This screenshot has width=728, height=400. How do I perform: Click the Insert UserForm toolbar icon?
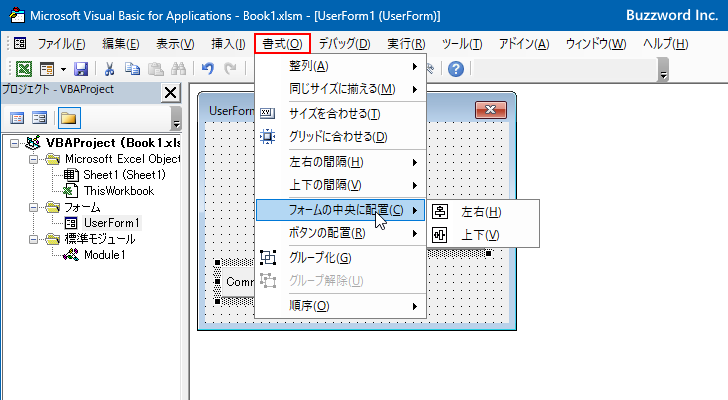47,69
